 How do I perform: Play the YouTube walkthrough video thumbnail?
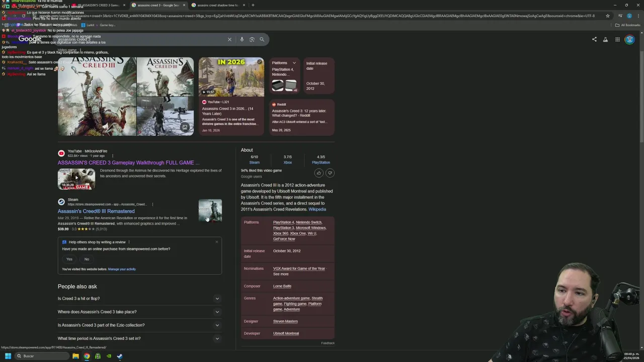coord(76,179)
